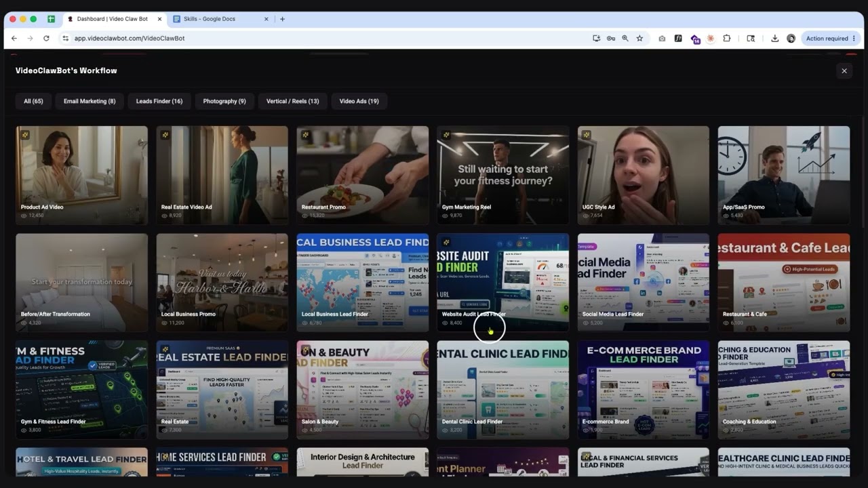Switch to Skills - Google Docs tab
The width and height of the screenshot is (868, 488).
tap(220, 19)
